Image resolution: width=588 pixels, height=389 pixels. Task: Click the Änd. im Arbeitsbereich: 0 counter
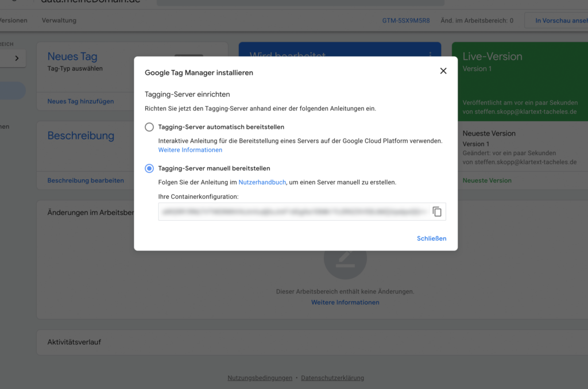coord(477,21)
